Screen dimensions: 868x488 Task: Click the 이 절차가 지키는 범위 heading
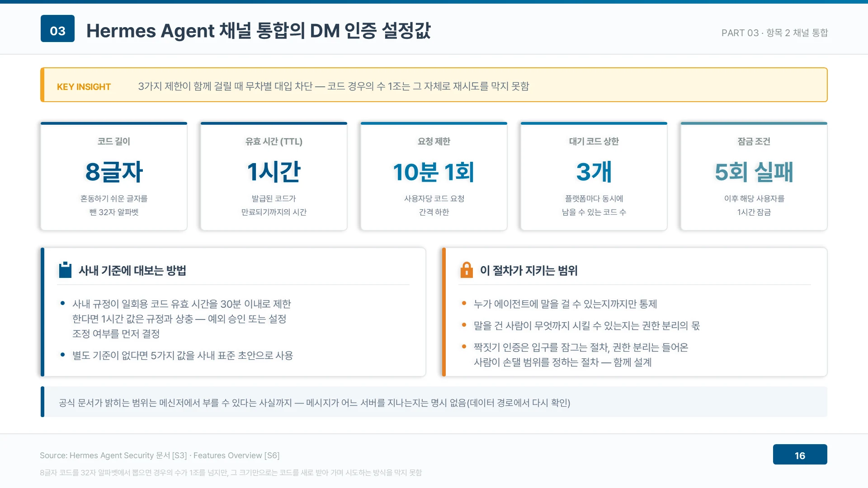tap(529, 270)
